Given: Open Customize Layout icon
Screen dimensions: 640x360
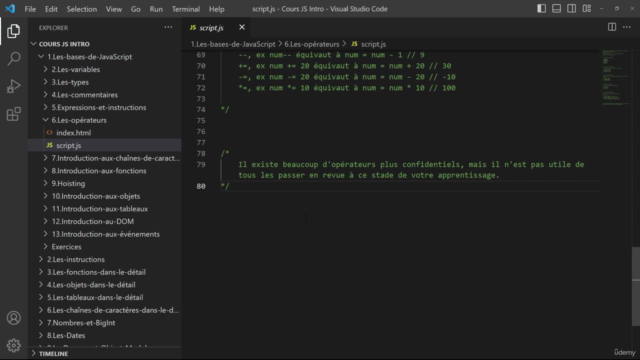Looking at the screenshot, I should tap(587, 9).
